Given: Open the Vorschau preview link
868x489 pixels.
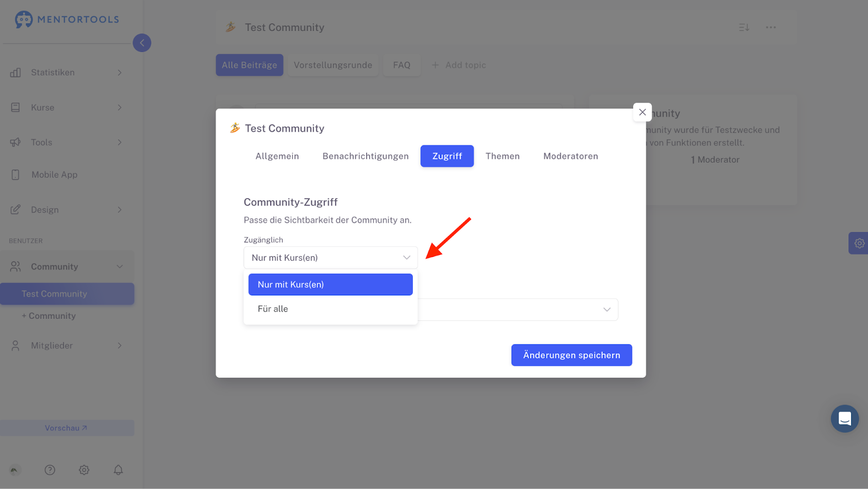Looking at the screenshot, I should click(67, 428).
